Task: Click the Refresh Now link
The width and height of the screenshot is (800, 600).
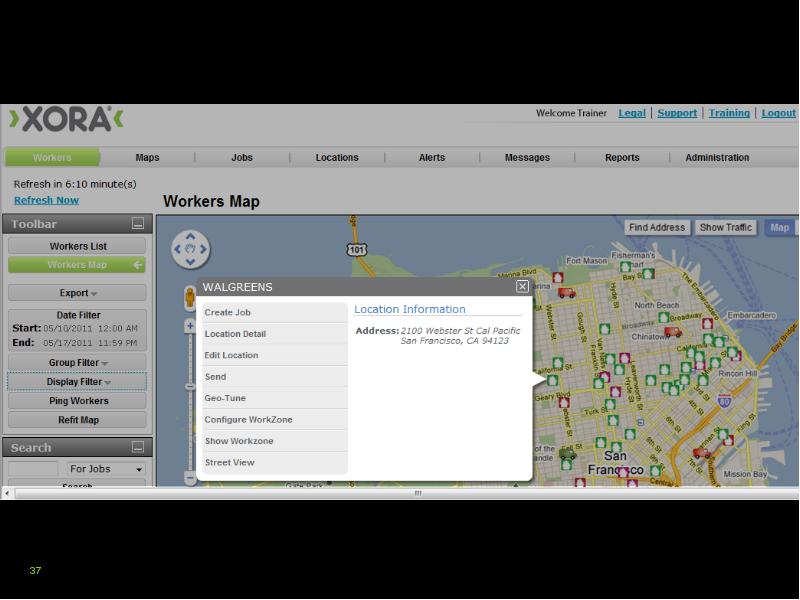Action: click(46, 201)
